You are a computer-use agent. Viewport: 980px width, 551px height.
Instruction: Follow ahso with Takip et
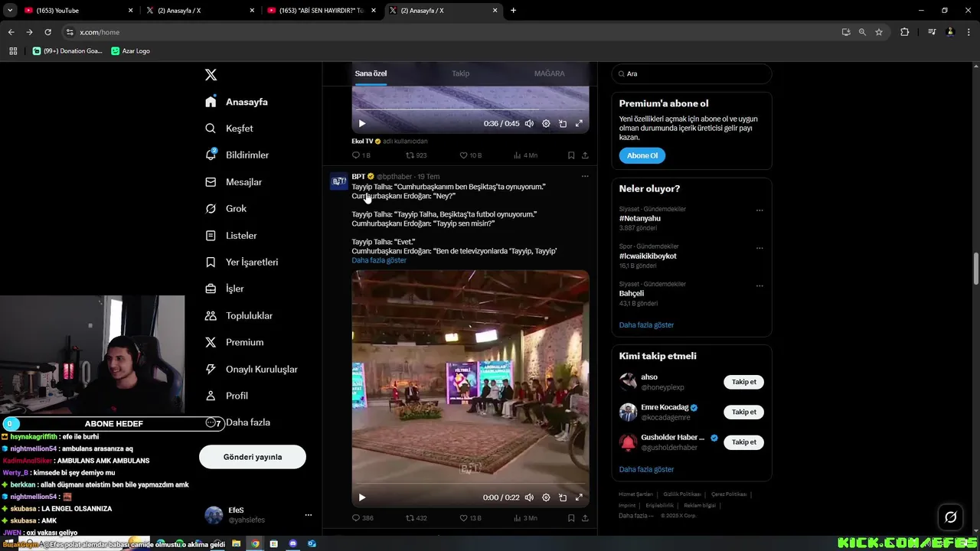coord(743,382)
